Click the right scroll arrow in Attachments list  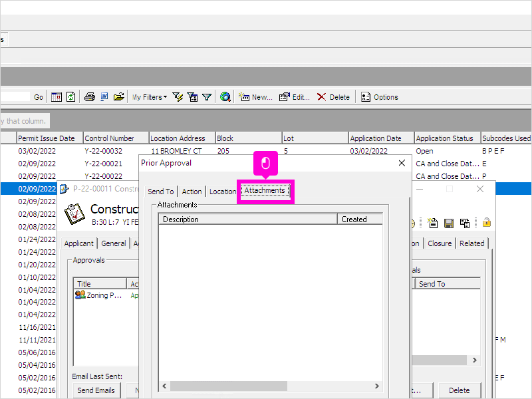[x=376, y=386]
